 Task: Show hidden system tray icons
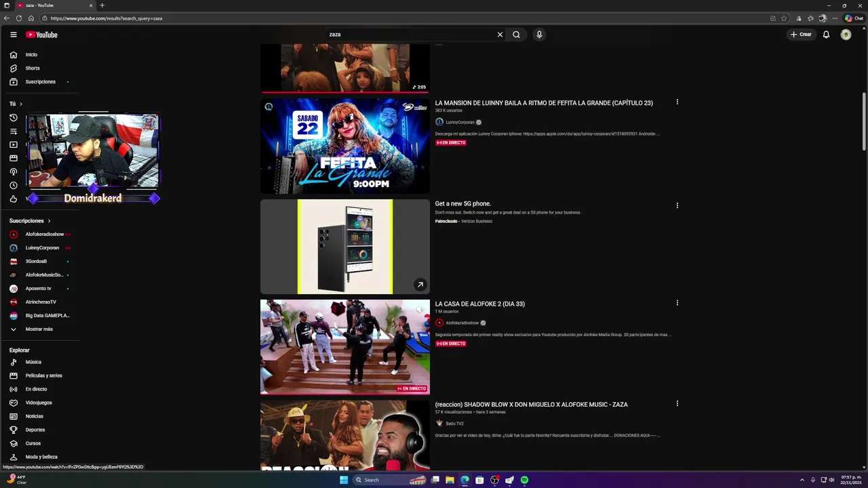[802, 480]
